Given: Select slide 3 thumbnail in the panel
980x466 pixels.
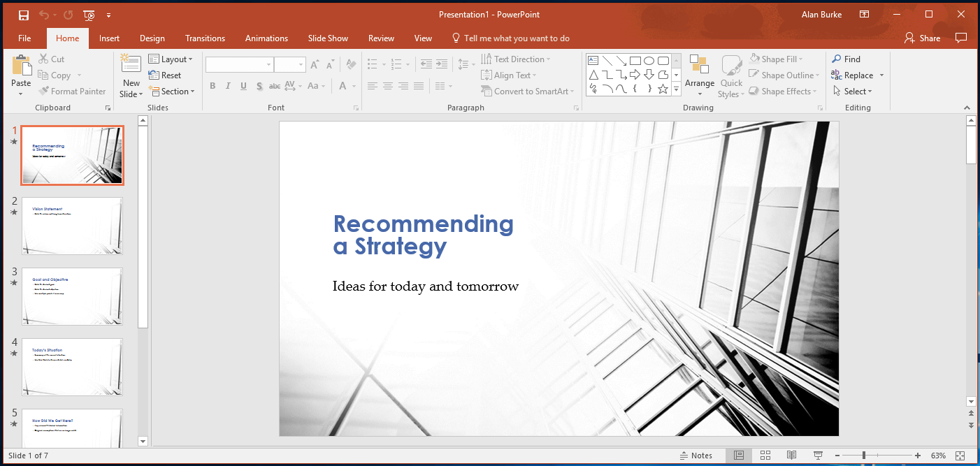Looking at the screenshot, I should pos(72,296).
